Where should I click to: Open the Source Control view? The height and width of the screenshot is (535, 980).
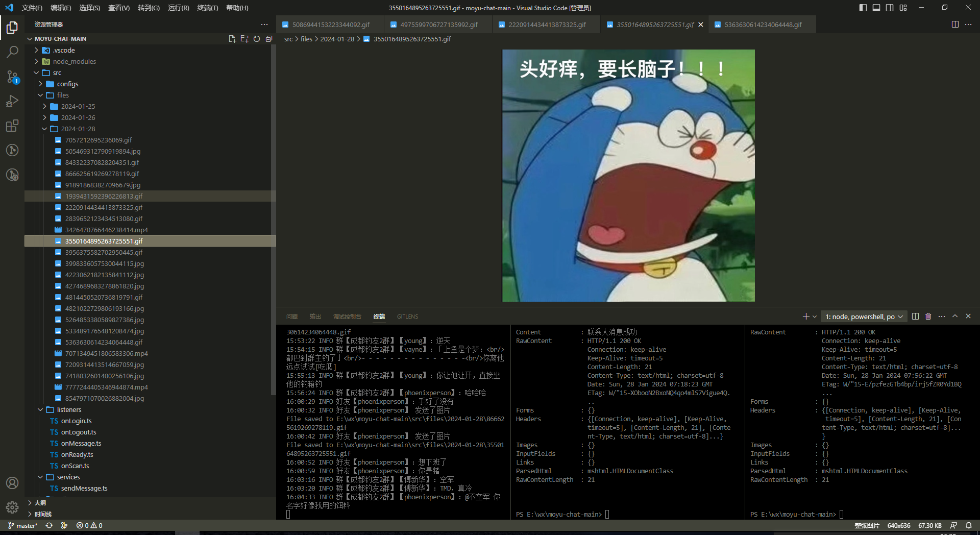(x=12, y=77)
